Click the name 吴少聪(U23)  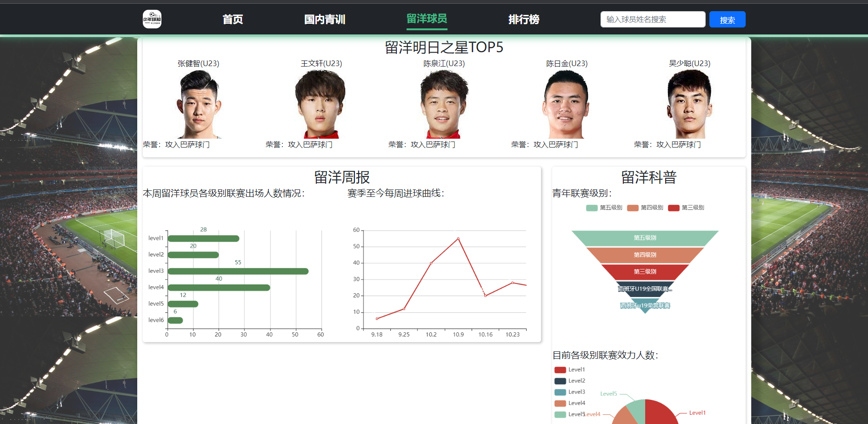tap(690, 63)
